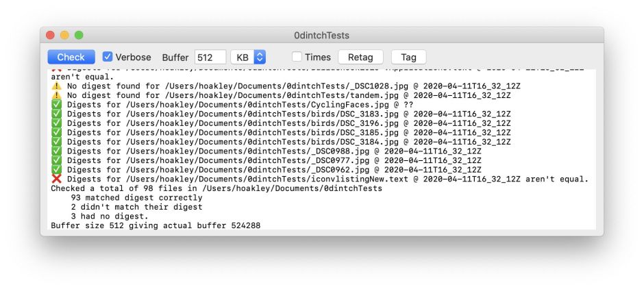Click the yellow minimize window button
The image size is (644, 289).
(64, 35)
